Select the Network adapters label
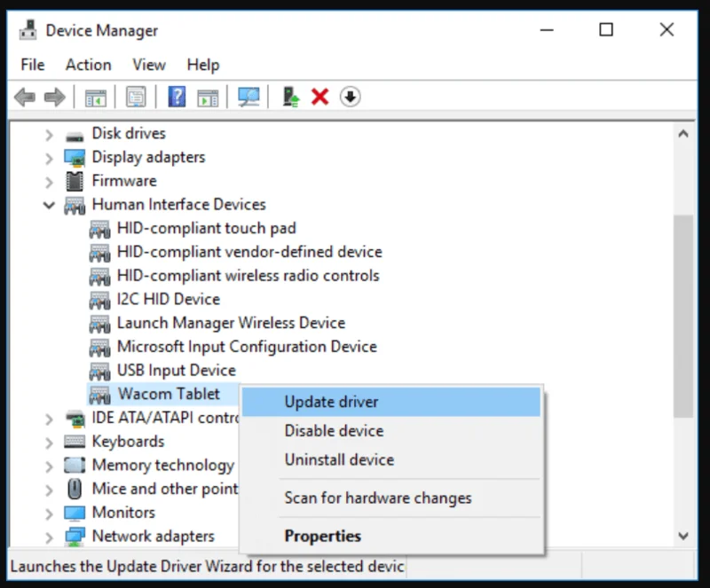 tap(153, 537)
